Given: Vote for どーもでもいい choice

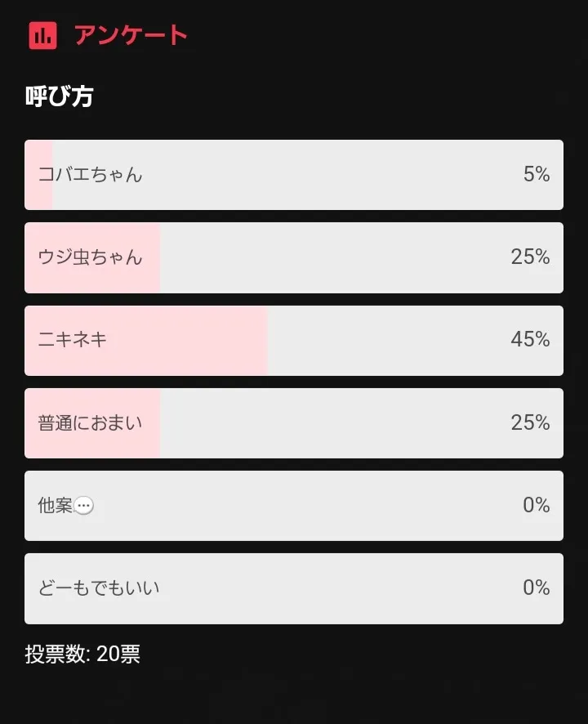Looking at the screenshot, I should tap(99, 588).
